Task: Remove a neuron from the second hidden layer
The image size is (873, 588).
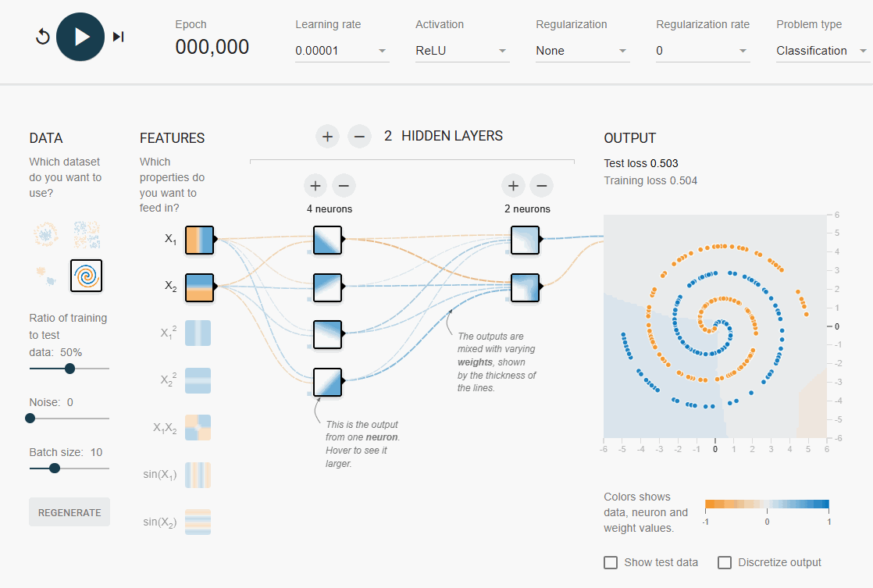Action: point(541,186)
